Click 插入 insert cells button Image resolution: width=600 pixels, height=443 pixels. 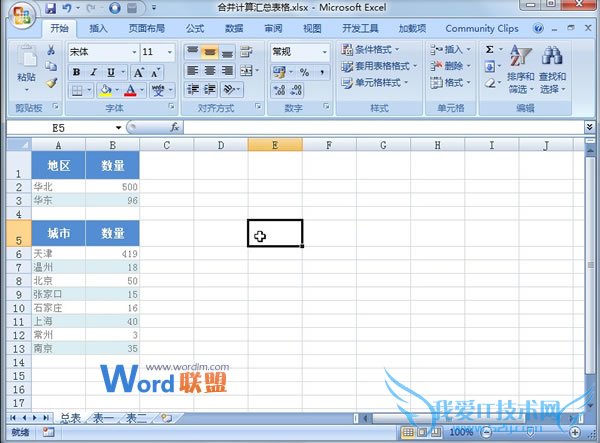point(450,49)
